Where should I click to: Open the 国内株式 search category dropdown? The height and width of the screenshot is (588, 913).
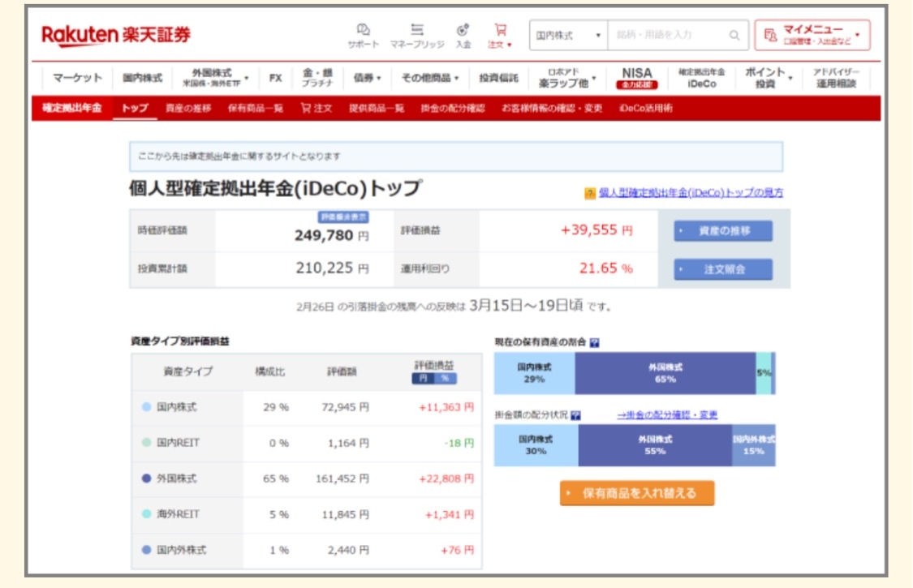pos(568,36)
